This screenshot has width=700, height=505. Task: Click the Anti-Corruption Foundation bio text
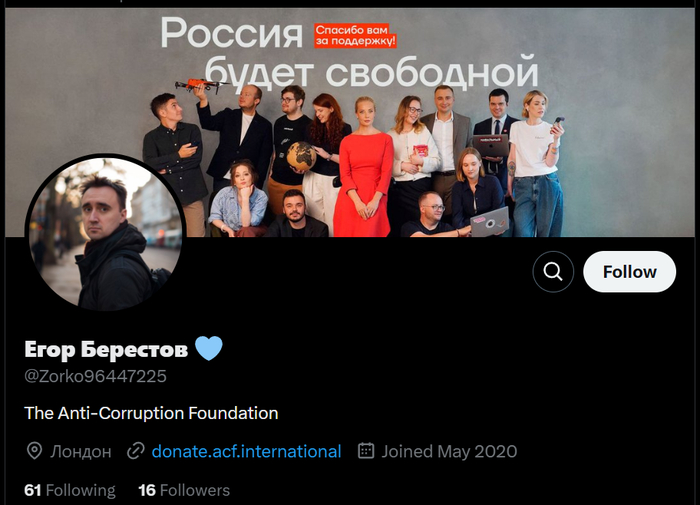[x=151, y=413]
